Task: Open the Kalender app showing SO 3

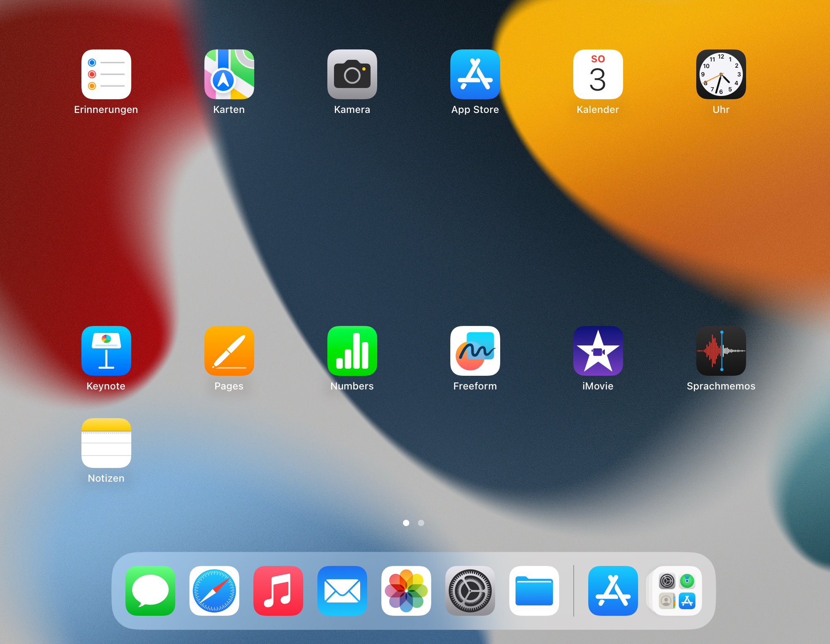Action: coord(598,74)
